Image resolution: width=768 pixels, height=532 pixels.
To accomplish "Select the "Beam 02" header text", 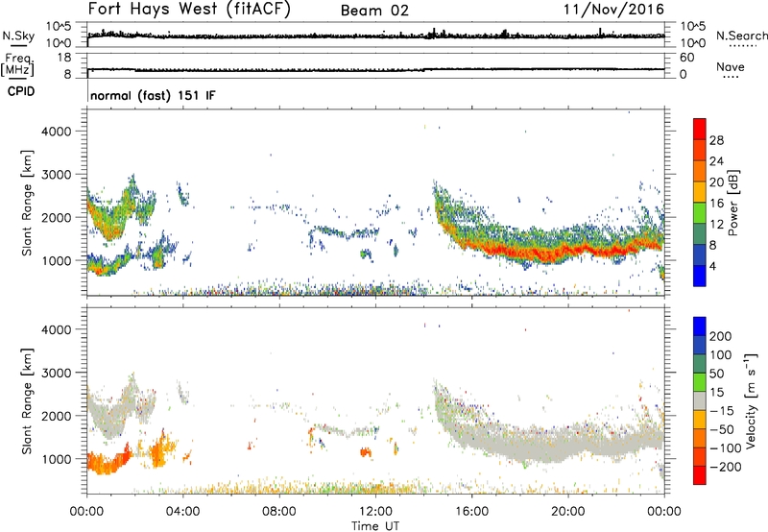I will tap(374, 11).
